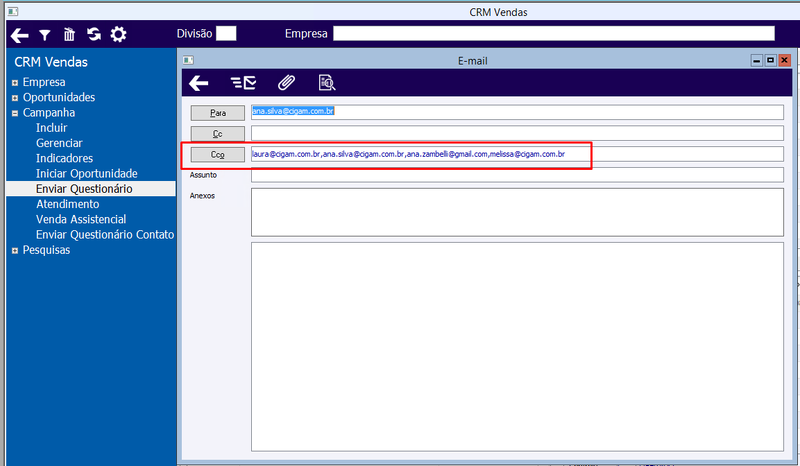Open Atendimento under Campanha
This screenshot has width=800, height=466.
point(67,204)
